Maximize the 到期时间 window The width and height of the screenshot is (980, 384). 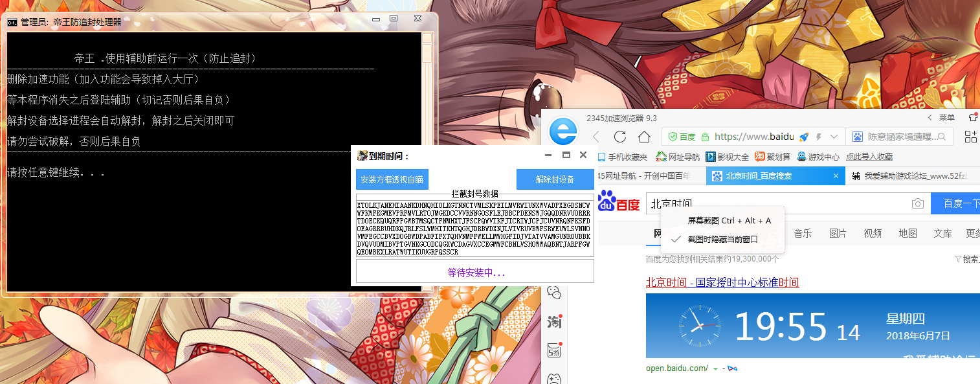(x=566, y=155)
